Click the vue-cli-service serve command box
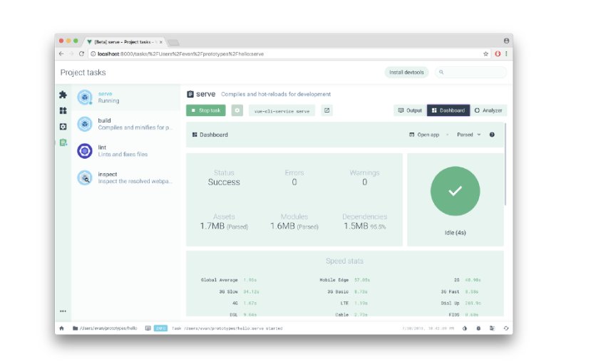The height and width of the screenshot is (364, 591). [x=282, y=110]
